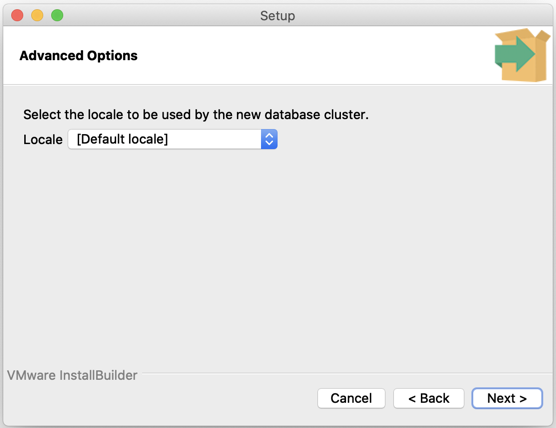Minimize the Setup window using yellow button

37,15
